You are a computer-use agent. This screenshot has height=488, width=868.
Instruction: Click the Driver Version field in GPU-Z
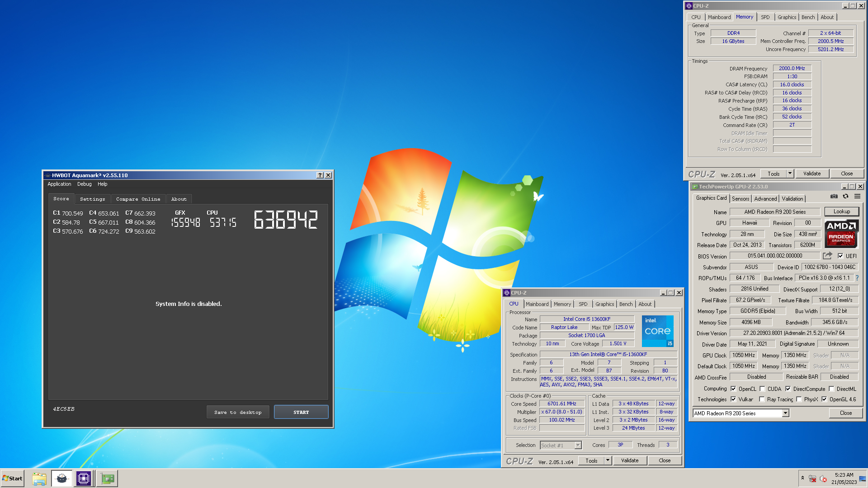[794, 333]
